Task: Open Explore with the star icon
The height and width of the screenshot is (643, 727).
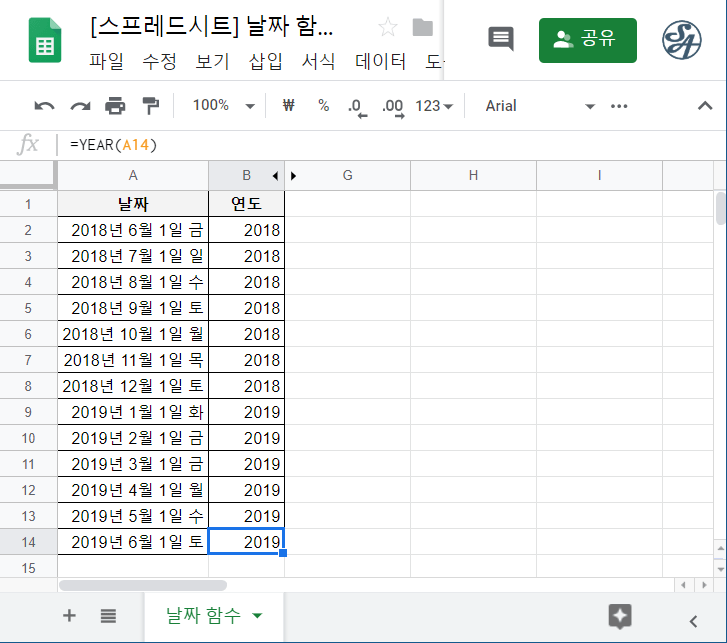Action: coord(620,616)
